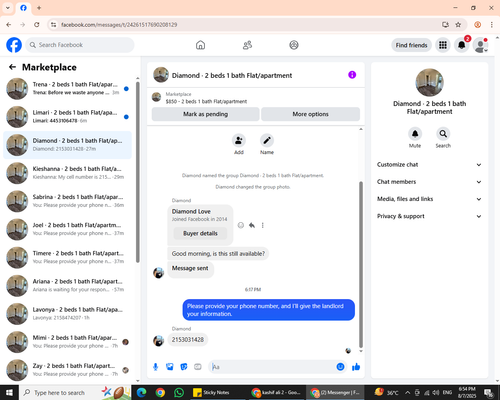The image size is (500, 400).
Task: Send a thumbs up like
Action: click(356, 367)
